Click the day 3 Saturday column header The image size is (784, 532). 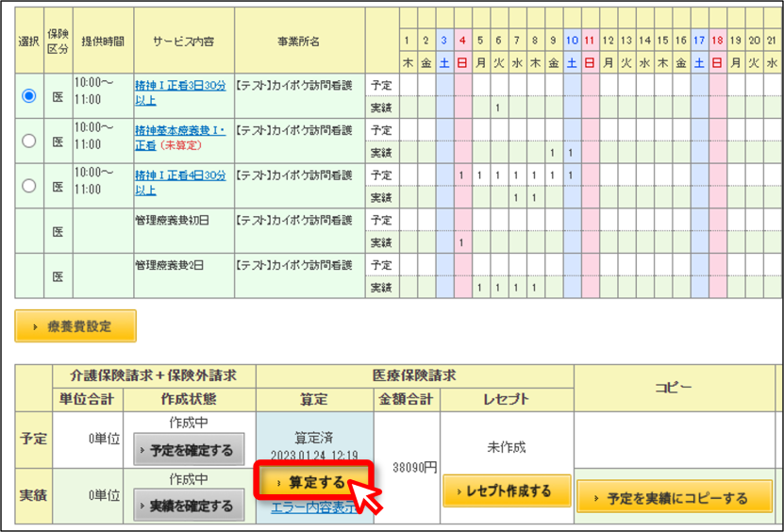pyautogui.click(x=444, y=41)
